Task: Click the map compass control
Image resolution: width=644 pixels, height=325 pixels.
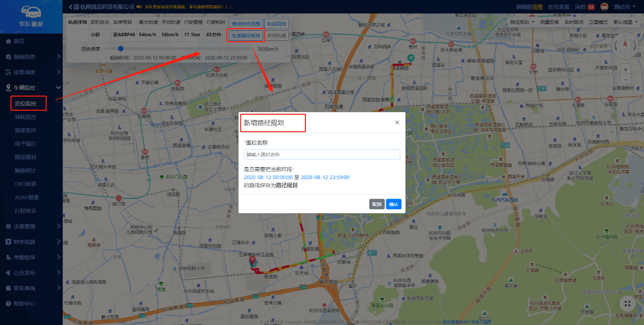Action: coord(625,45)
